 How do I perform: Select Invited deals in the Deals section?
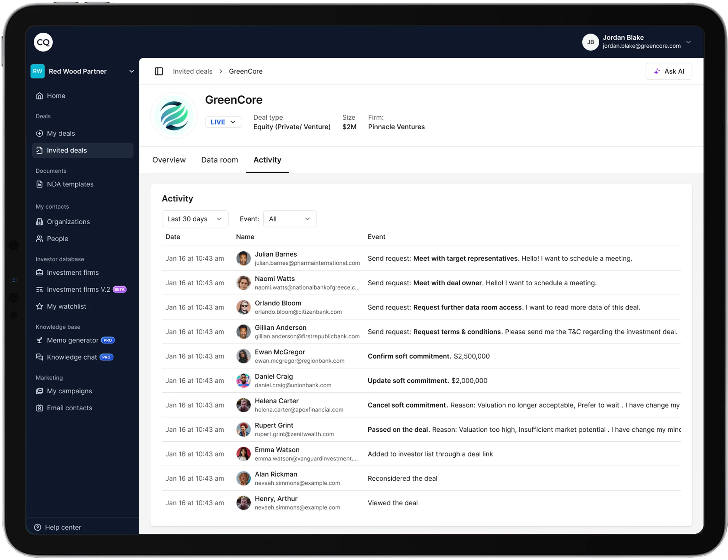pos(66,150)
